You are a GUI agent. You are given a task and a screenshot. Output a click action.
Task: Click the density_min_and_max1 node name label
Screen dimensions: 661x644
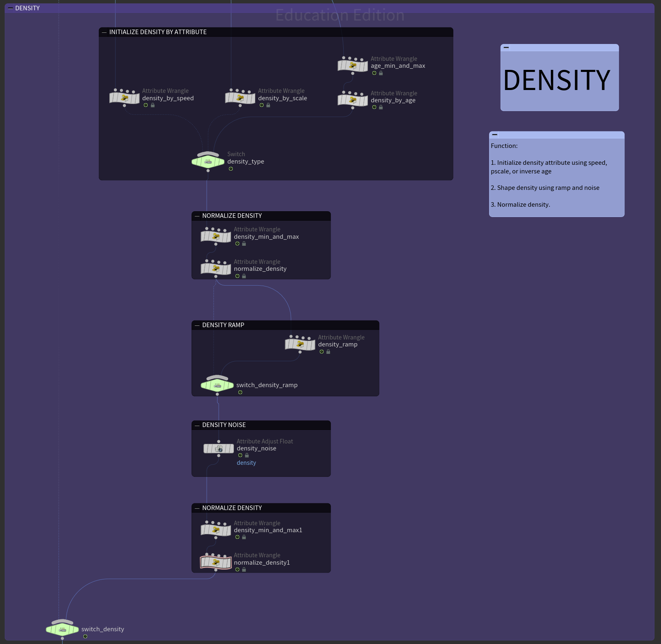[x=268, y=530]
